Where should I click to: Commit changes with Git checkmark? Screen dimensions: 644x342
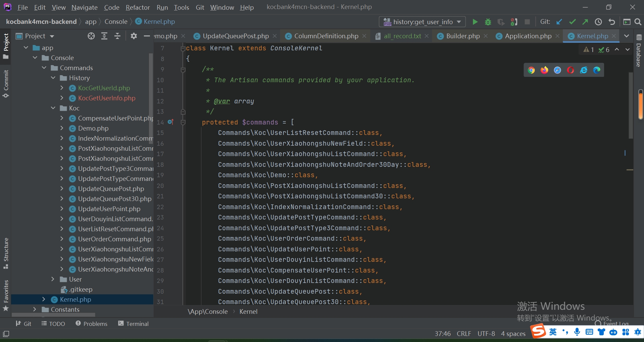(572, 22)
